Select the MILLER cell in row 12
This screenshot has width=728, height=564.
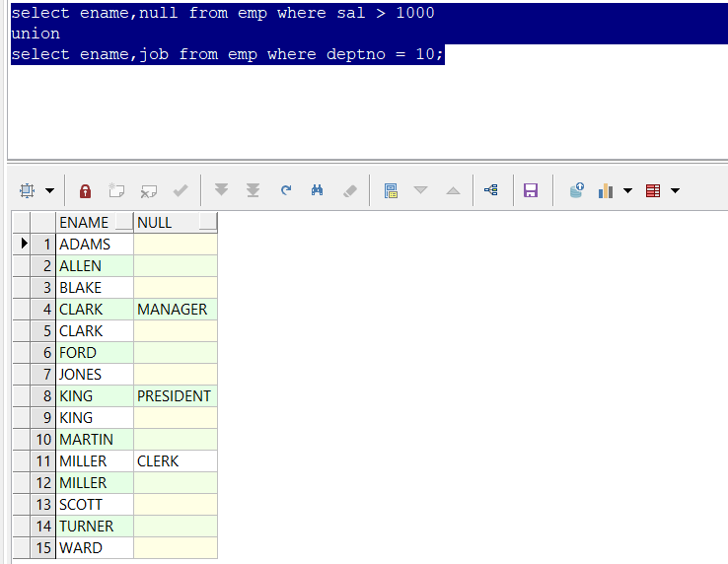[95, 483]
